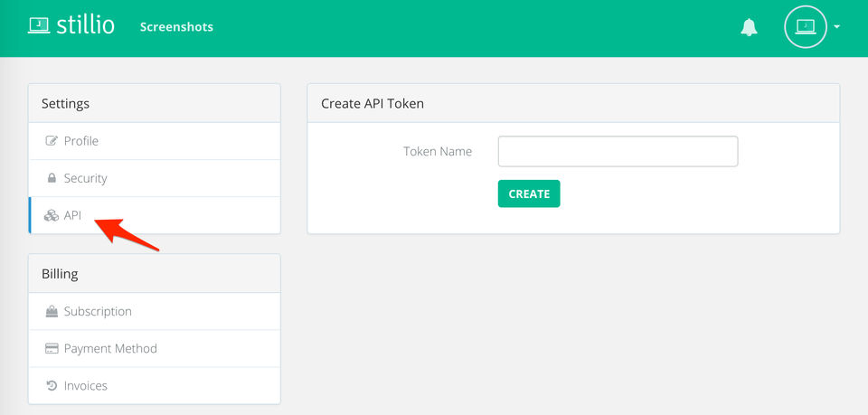Click the Invoices history icon
The height and width of the screenshot is (415, 868).
pyautogui.click(x=52, y=385)
